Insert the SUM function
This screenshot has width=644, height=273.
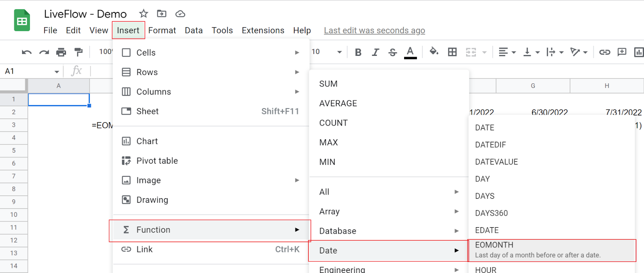coord(389,84)
